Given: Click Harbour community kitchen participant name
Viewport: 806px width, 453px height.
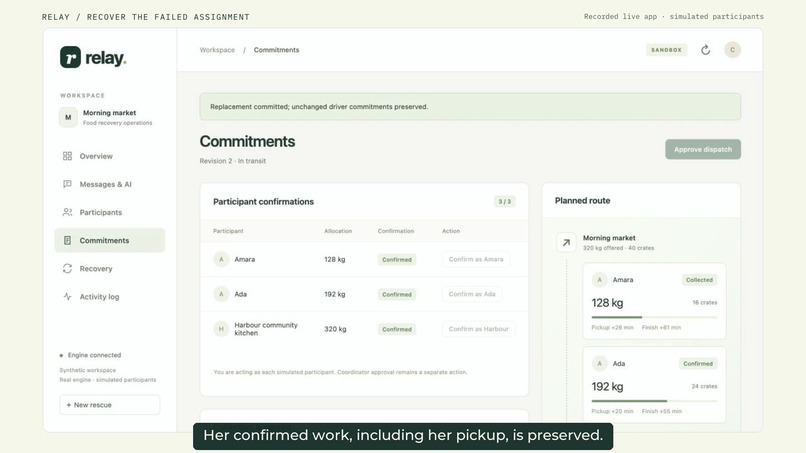Looking at the screenshot, I should click(x=266, y=329).
